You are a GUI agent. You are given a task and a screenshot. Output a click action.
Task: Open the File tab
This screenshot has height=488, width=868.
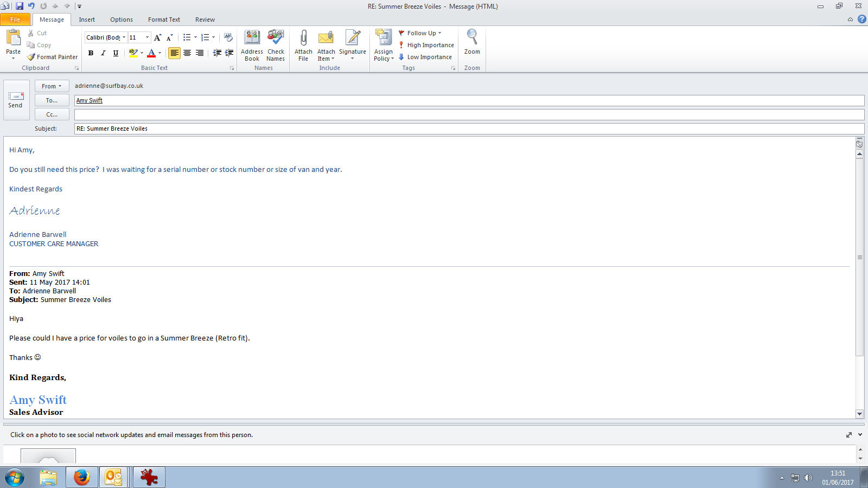15,20
